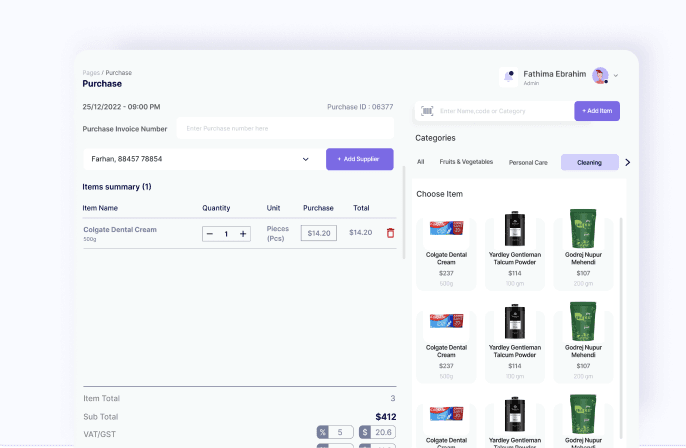686x448 pixels.
Task: Select the All category tab
Action: 420,162
